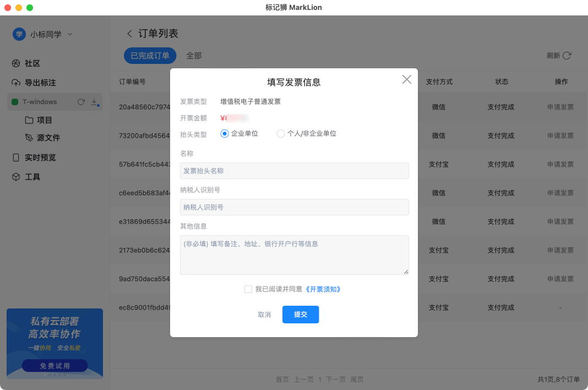Click the green status dot next to T-windows
Screen dimensions: 588x390
tap(14, 101)
